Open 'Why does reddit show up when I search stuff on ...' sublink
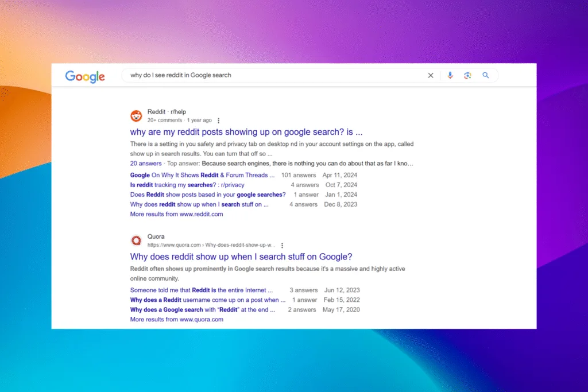The width and height of the screenshot is (588, 392). tap(199, 204)
